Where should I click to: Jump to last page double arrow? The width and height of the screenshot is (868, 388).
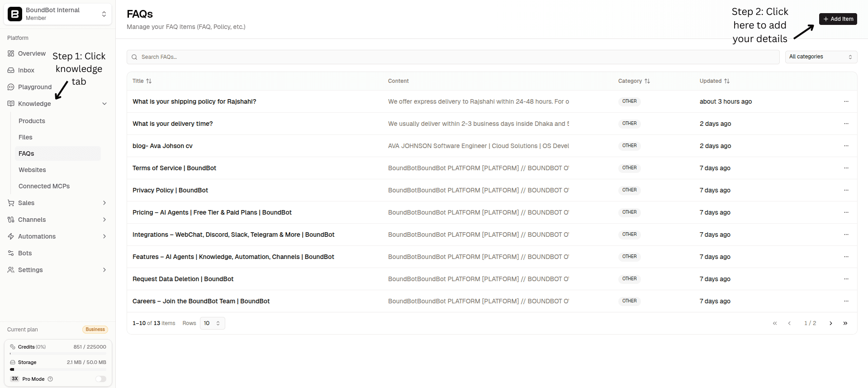pyautogui.click(x=845, y=323)
